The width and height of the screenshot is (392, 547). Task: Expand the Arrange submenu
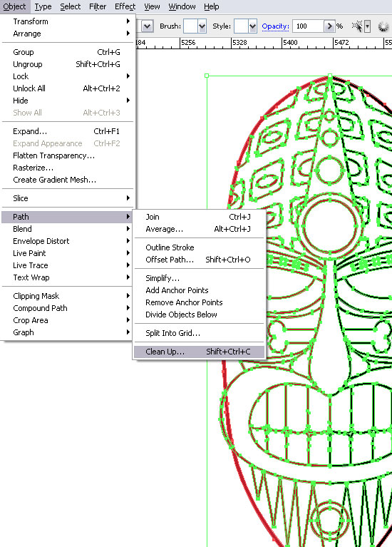[67, 34]
